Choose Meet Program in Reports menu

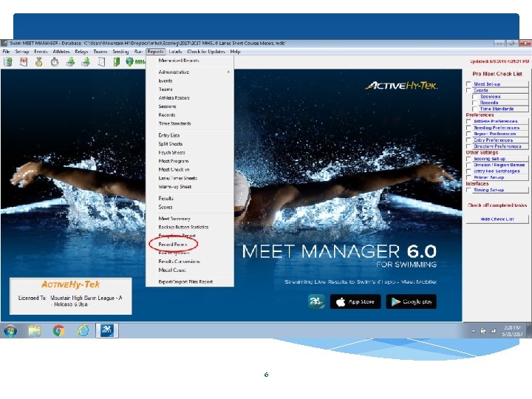pyautogui.click(x=174, y=161)
